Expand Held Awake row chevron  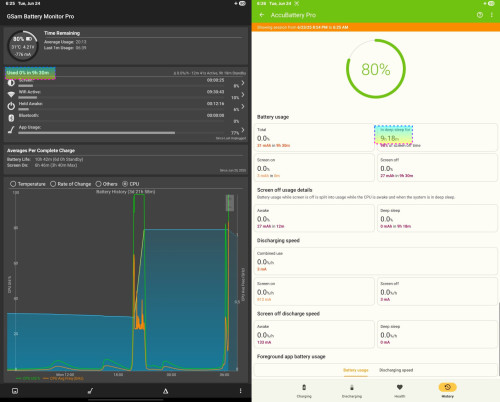243,106
